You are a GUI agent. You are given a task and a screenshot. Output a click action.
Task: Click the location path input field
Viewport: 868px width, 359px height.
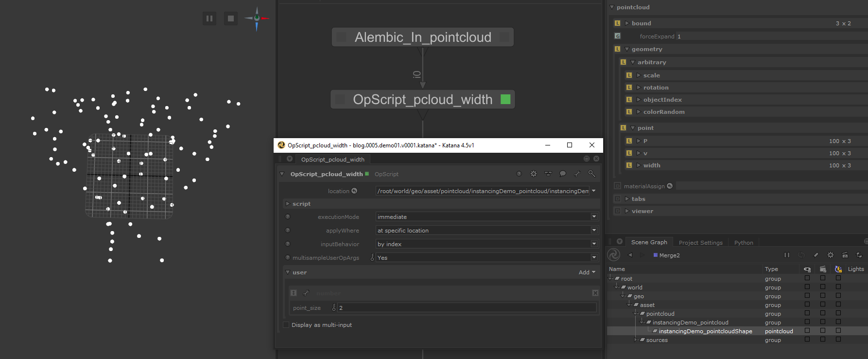pos(482,191)
